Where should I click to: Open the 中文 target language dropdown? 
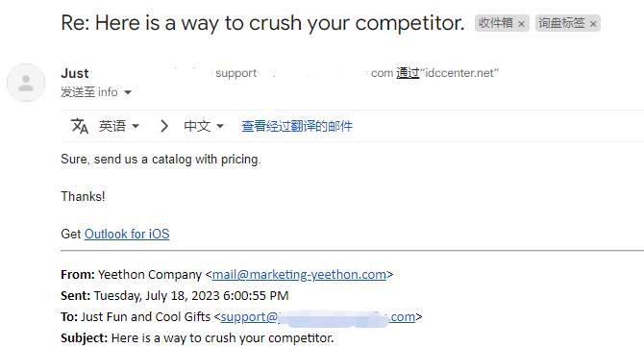click(204, 126)
